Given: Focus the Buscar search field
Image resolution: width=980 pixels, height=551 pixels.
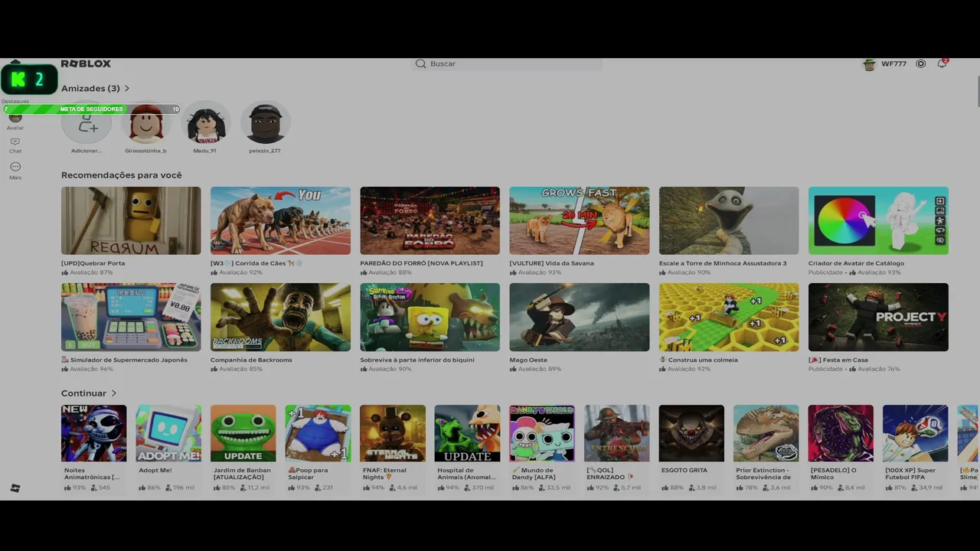Looking at the screenshot, I should (x=508, y=64).
